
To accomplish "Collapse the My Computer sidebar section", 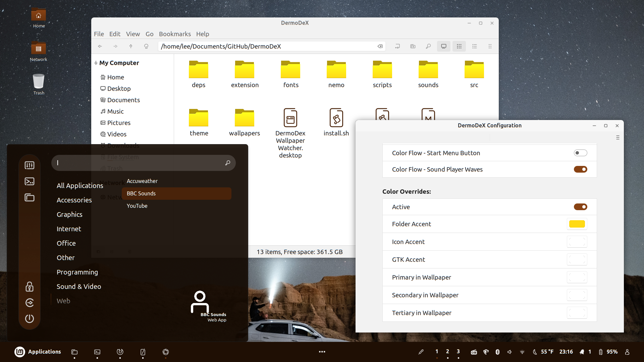I will coord(96,63).
